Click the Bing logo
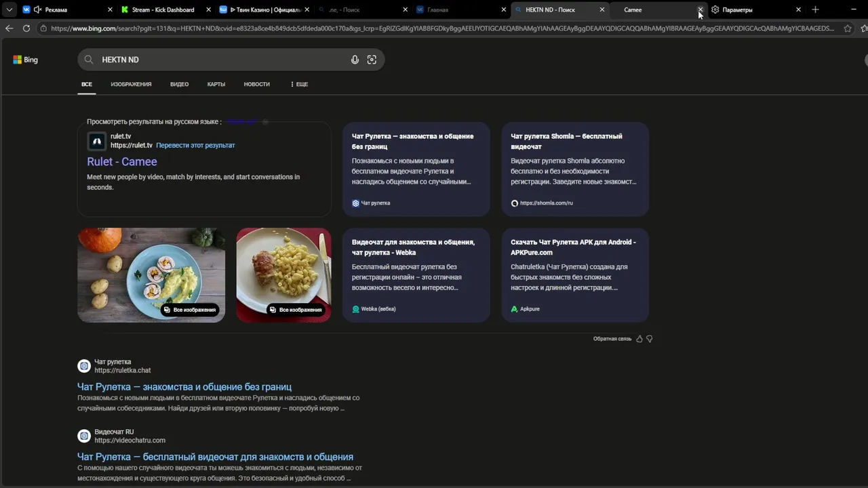Viewport: 868px width, 488px height. 25,60
